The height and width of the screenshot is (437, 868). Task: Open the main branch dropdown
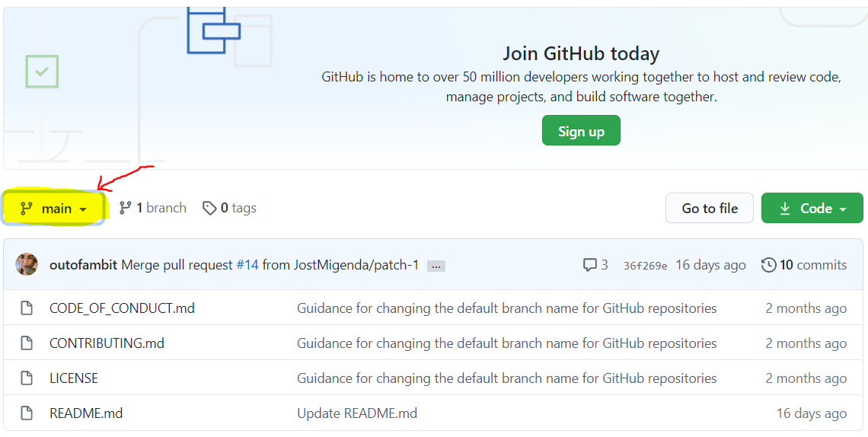click(54, 208)
